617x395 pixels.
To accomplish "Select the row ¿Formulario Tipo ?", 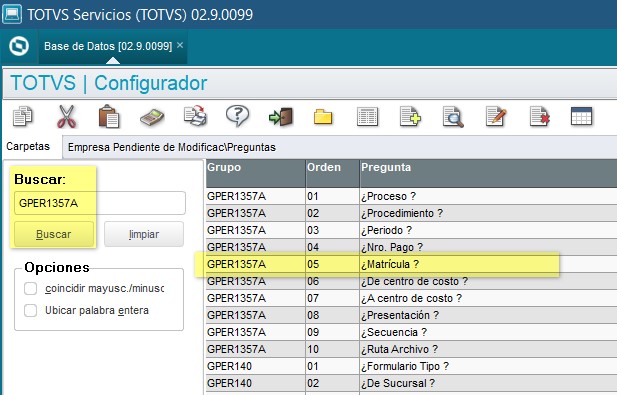I will 411,366.
